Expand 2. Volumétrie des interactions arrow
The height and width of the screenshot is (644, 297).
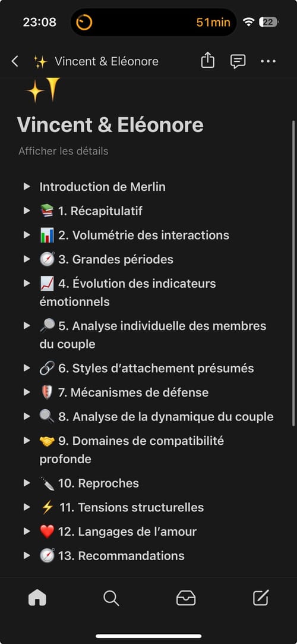[x=27, y=235]
